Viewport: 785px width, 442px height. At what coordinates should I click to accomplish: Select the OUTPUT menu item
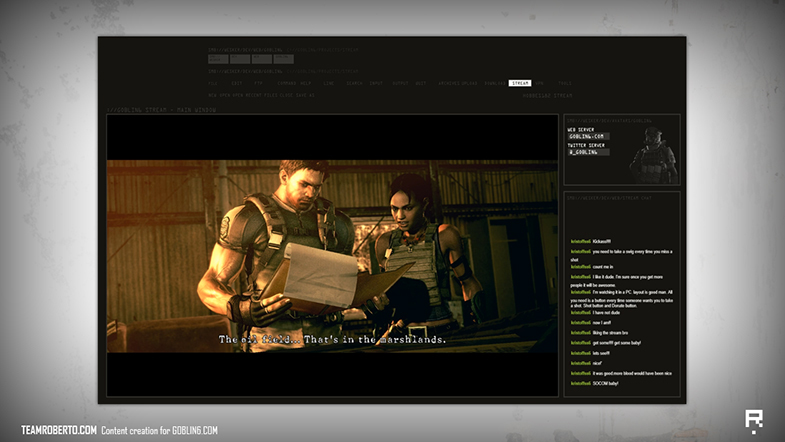pos(401,83)
